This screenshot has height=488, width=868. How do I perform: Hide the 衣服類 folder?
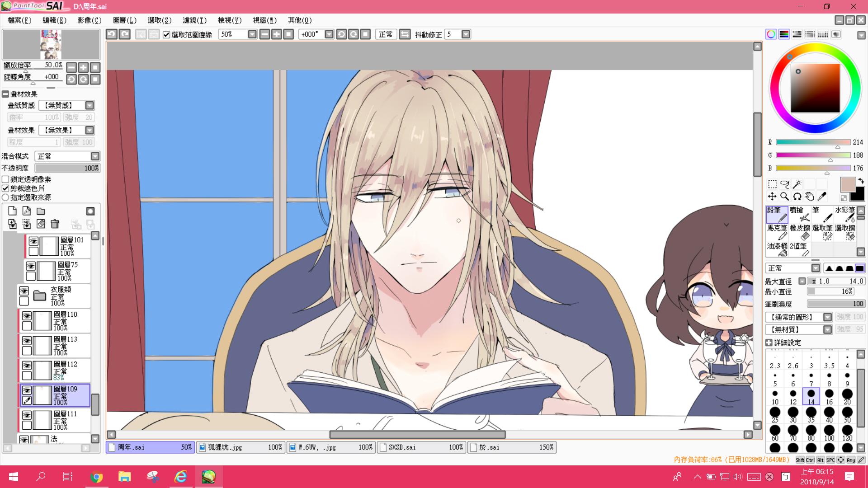pos(24,291)
